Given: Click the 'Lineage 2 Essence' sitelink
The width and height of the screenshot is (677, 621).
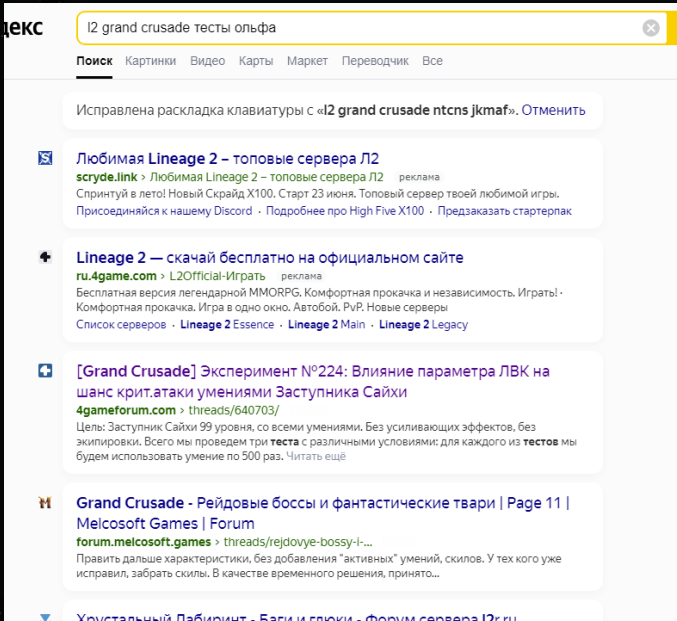Looking at the screenshot, I should coord(228,325).
